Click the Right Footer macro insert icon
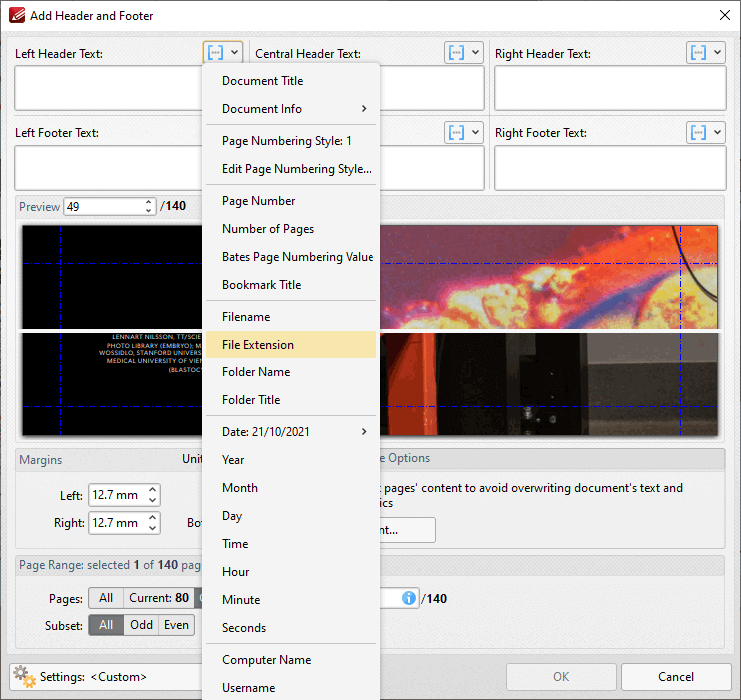 [x=698, y=132]
